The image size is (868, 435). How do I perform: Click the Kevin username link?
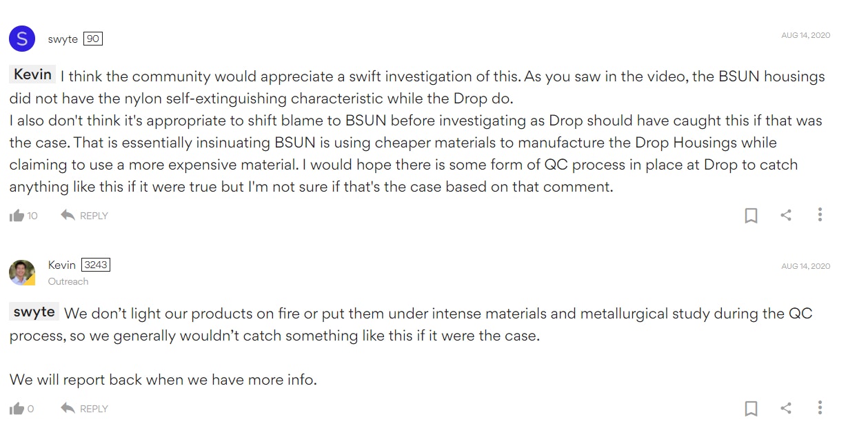coord(61,265)
